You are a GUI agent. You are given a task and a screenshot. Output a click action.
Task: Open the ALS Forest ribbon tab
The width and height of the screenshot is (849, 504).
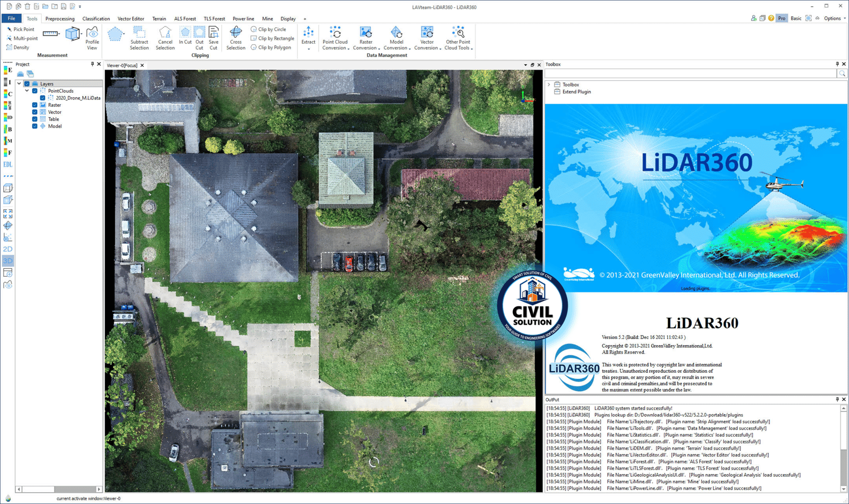pos(185,19)
